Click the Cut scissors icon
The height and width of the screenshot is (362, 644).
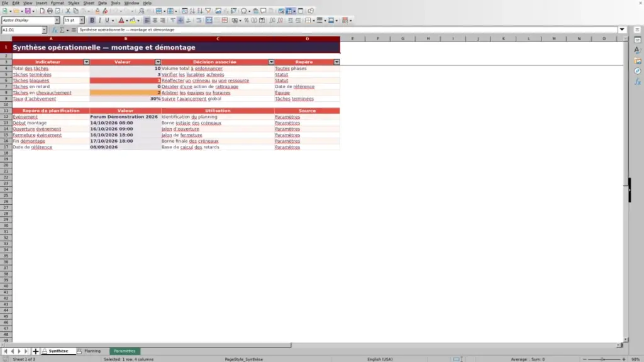click(x=68, y=11)
